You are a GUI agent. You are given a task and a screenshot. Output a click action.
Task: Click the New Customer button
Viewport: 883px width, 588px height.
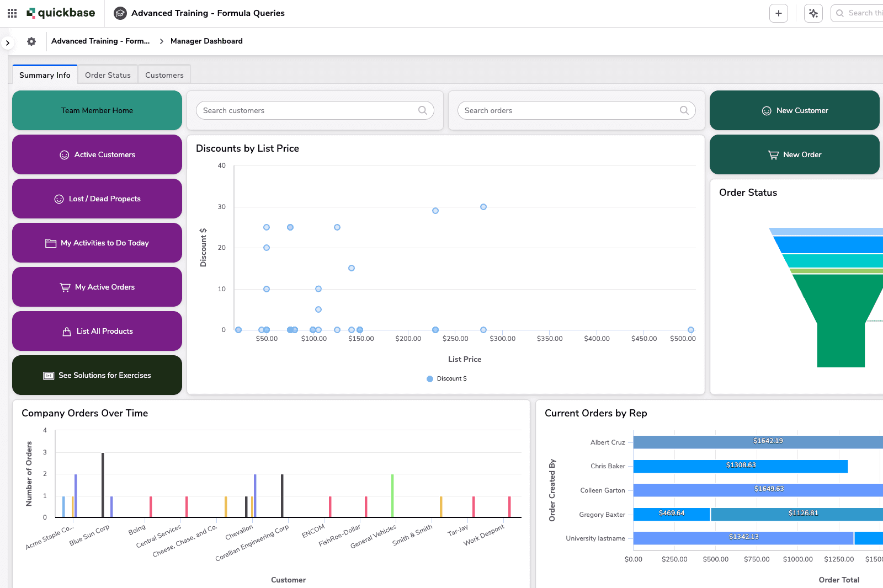pyautogui.click(x=794, y=110)
